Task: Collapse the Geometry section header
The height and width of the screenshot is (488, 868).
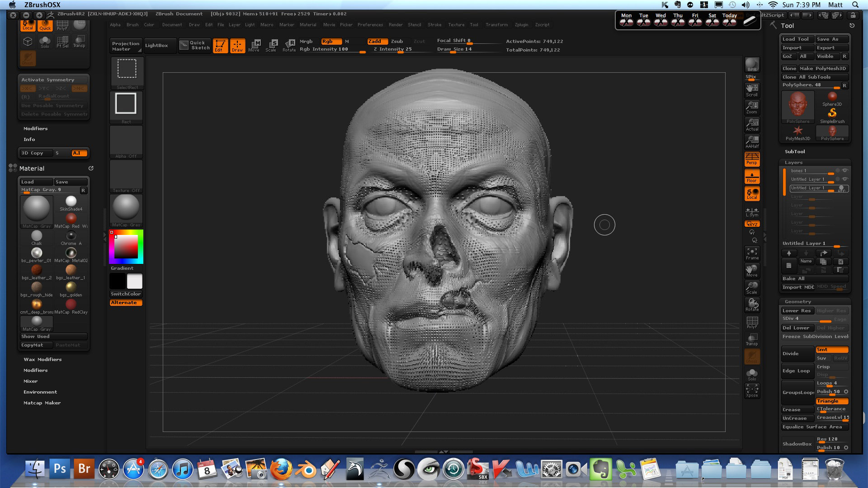Action: tap(798, 301)
